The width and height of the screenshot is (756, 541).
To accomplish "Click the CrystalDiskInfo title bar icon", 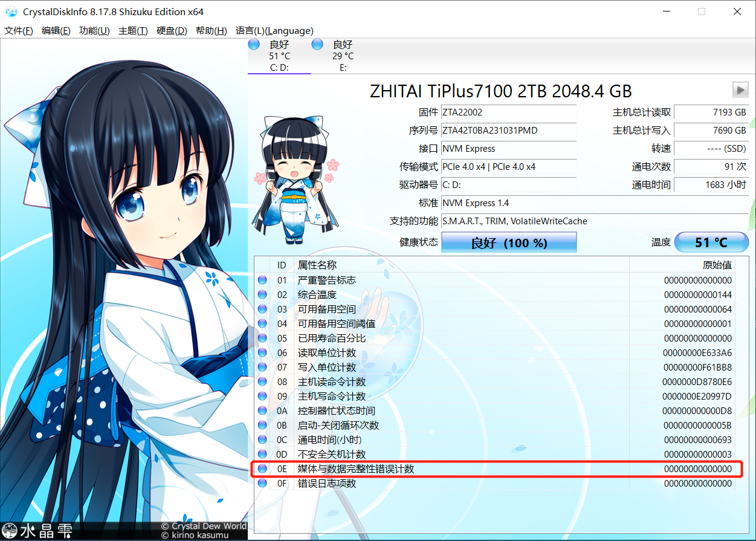I will [x=11, y=11].
